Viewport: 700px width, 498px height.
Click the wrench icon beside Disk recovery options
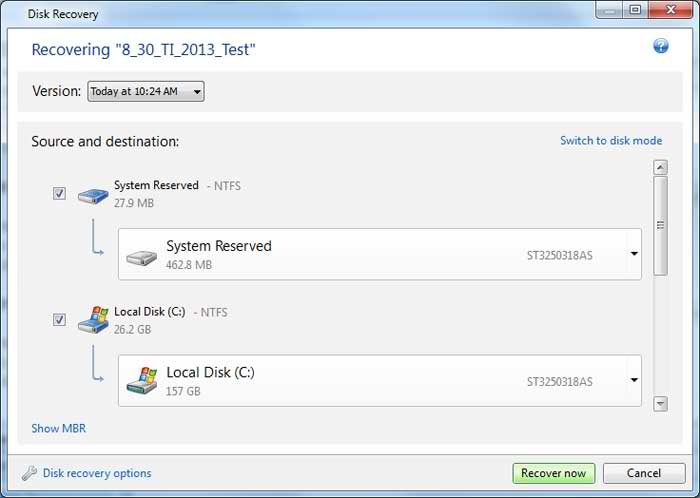point(29,473)
